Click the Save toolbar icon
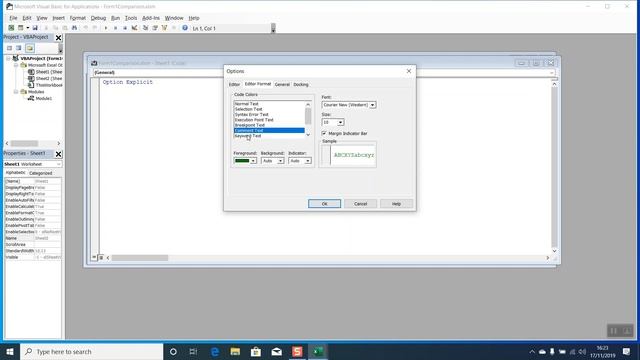640x360 pixels. pyautogui.click(x=35, y=28)
